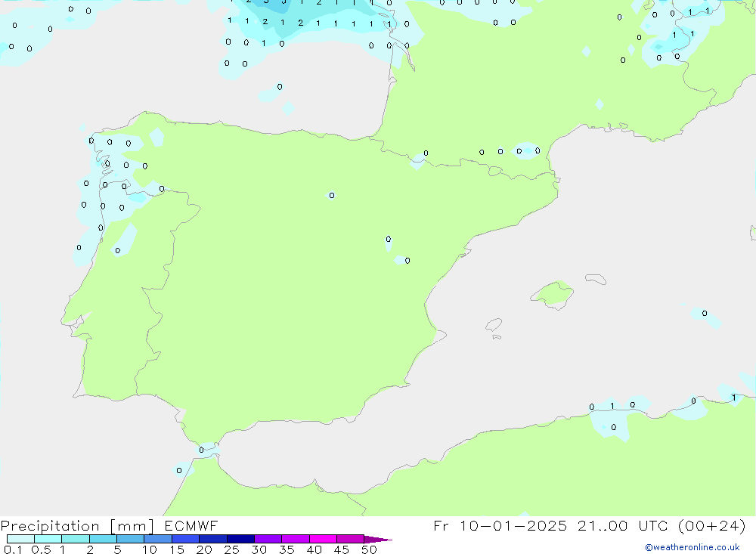Select the 0.1–0.5 mm legend swatch
The image size is (756, 554).
20,539
